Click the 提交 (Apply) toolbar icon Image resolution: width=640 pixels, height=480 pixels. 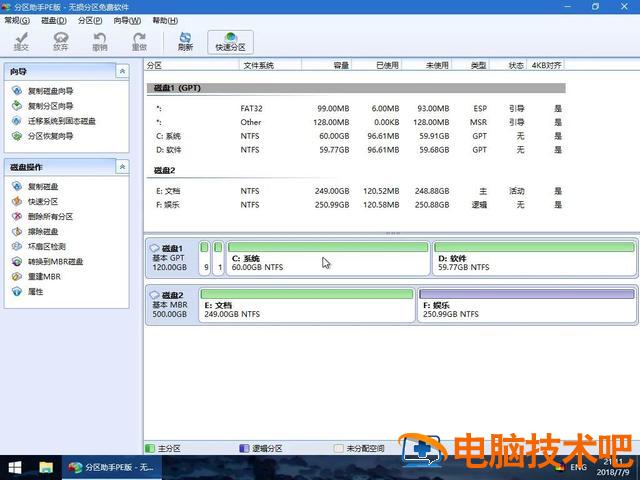click(x=21, y=40)
